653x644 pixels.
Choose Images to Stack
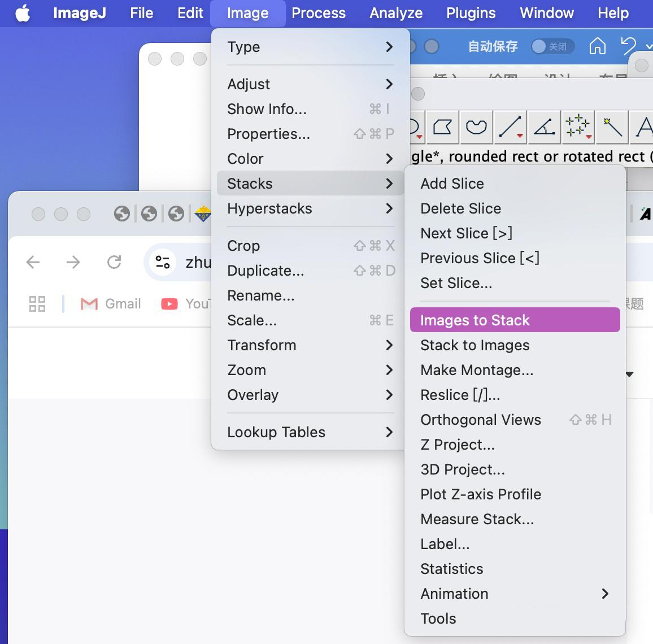[x=515, y=320]
